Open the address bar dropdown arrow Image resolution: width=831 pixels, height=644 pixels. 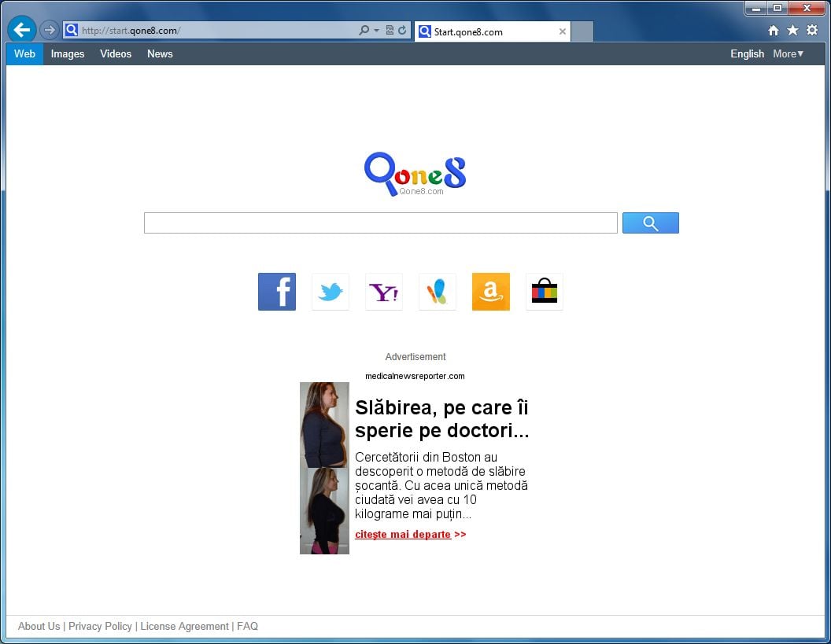tap(376, 30)
